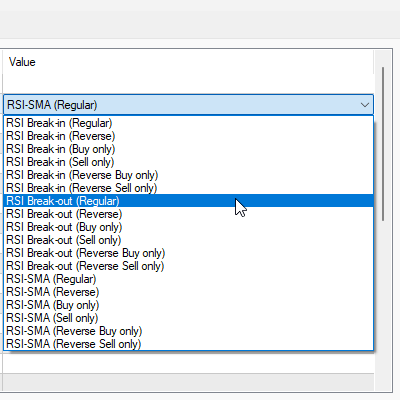Select RSI Break-in (Regular) option
Viewport: 400px width, 400px height.
[x=189, y=123]
